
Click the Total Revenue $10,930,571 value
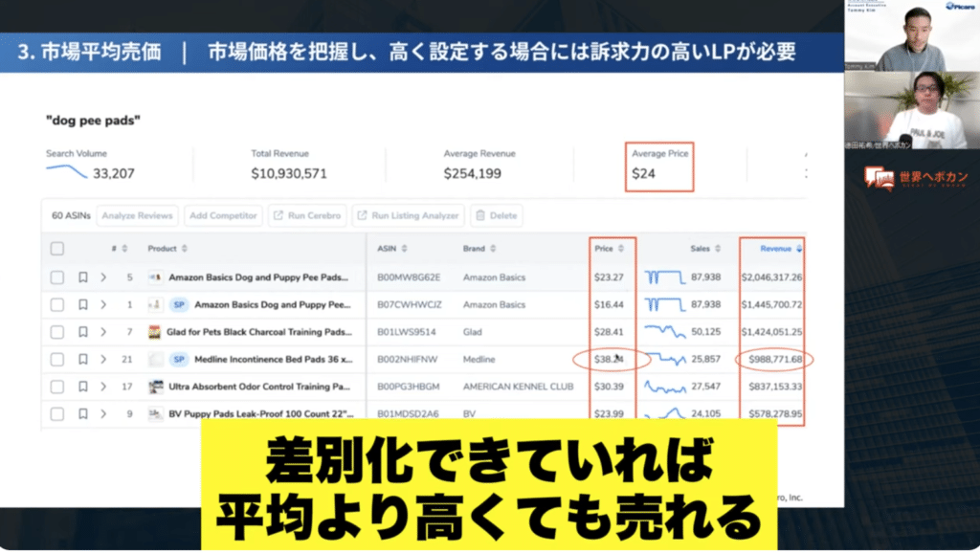pyautogui.click(x=289, y=173)
